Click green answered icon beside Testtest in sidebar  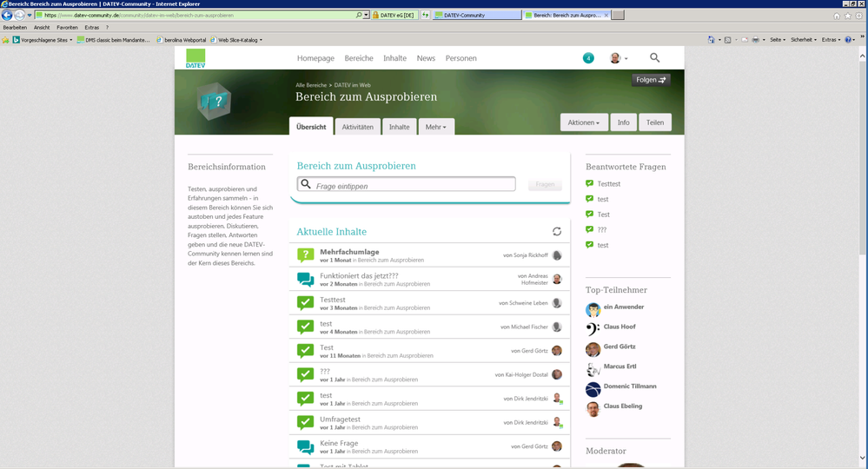click(590, 183)
